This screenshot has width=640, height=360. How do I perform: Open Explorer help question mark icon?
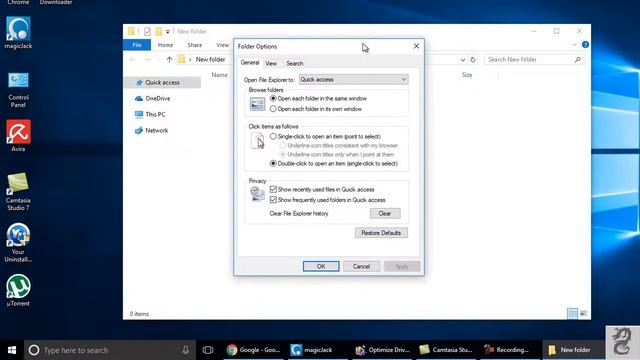[585, 44]
